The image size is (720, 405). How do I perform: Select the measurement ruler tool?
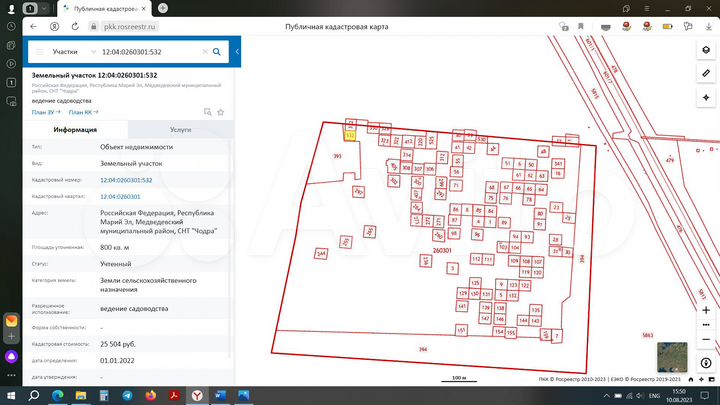pyautogui.click(x=706, y=73)
